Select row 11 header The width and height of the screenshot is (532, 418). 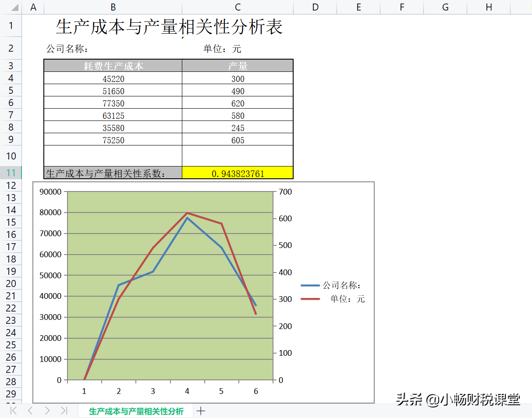(11, 173)
